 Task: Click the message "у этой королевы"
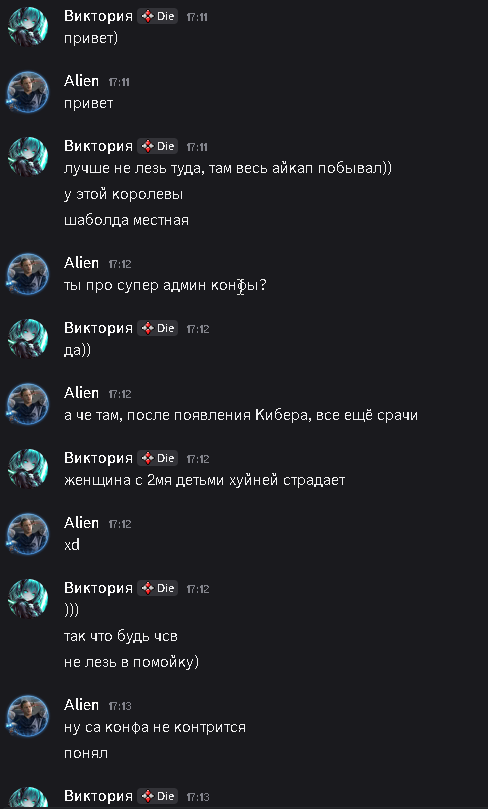click(x=124, y=195)
